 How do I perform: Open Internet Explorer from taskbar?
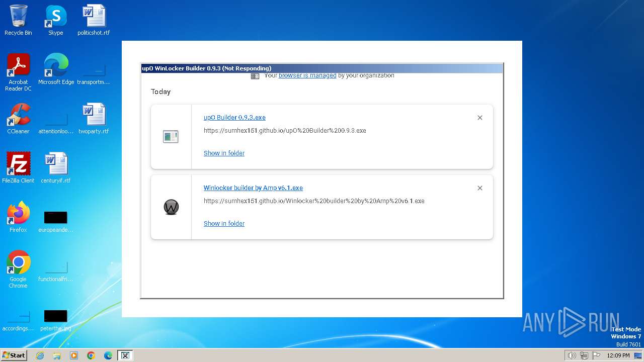[40, 355]
